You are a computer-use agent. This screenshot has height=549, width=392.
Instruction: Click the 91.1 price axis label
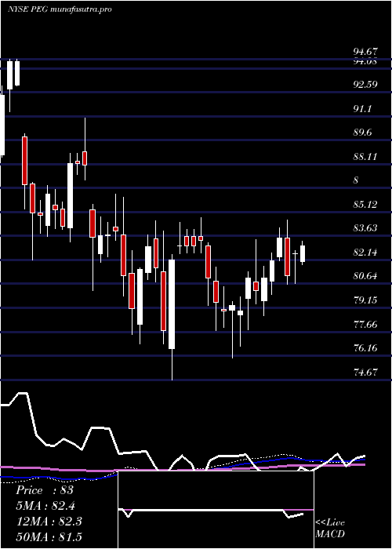coord(362,109)
